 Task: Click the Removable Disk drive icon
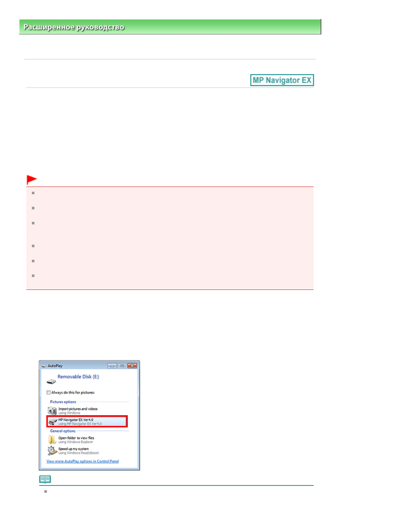(x=51, y=381)
